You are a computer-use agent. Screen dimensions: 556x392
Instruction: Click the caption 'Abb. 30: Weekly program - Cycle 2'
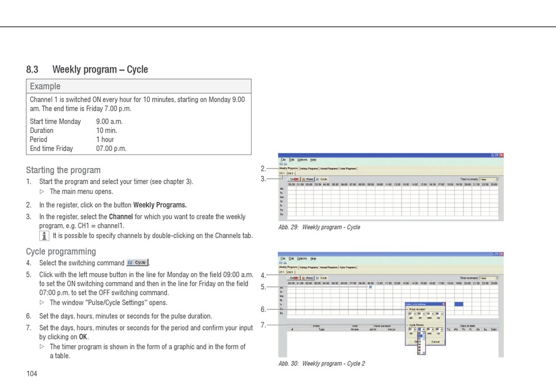[322, 363]
